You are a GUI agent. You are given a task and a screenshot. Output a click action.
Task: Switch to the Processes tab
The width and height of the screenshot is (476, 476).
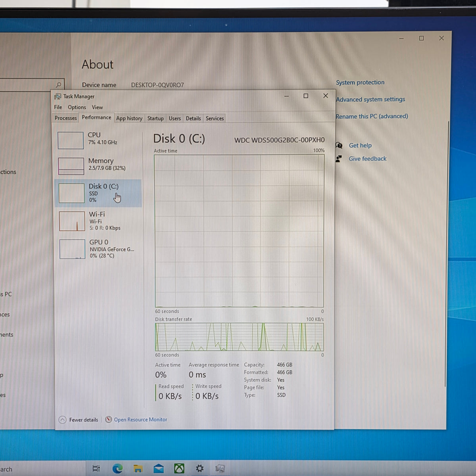66,118
